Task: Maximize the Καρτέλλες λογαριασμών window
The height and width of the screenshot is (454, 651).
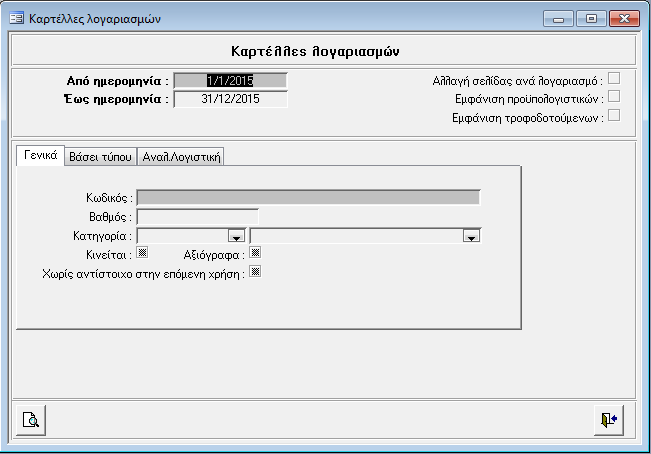Action: pyautogui.click(x=589, y=19)
